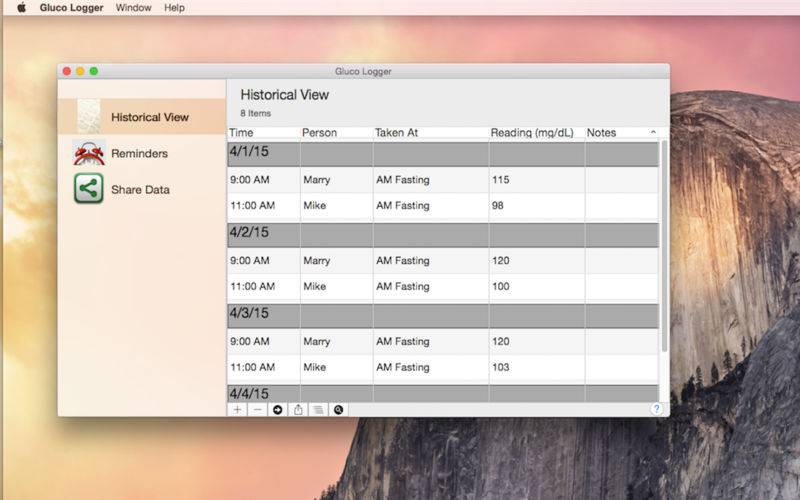Open the help question mark button
This screenshot has height=500, width=800.
point(657,409)
